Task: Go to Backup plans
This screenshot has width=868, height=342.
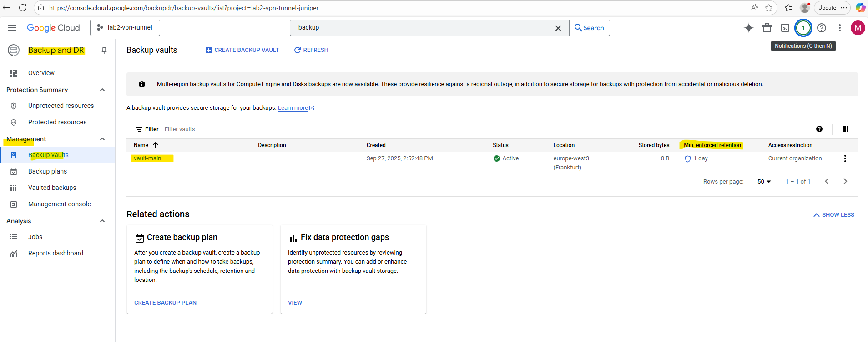Action: (x=47, y=171)
